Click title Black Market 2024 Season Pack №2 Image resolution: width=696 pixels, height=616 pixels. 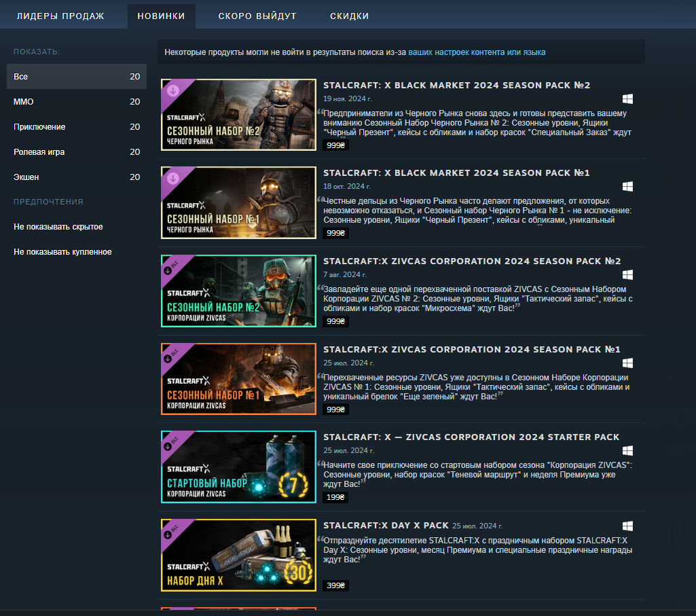pos(457,86)
